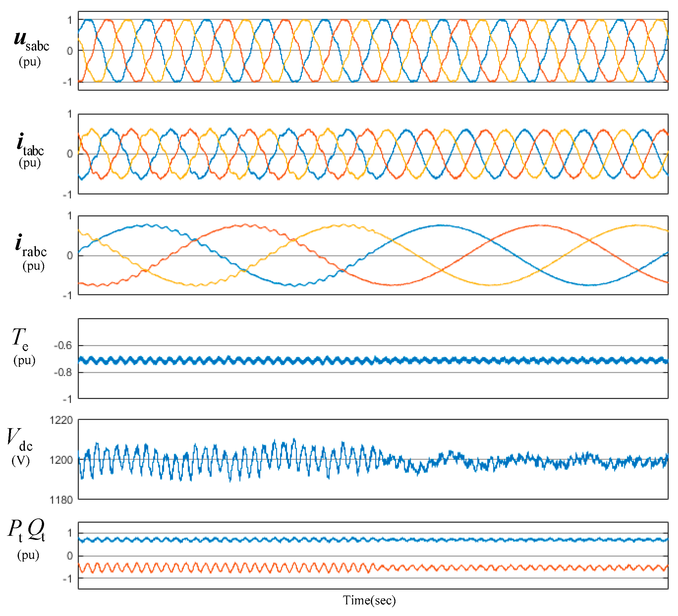Click the P_t Q_t power label
This screenshot has width=678, height=616.
point(26,531)
